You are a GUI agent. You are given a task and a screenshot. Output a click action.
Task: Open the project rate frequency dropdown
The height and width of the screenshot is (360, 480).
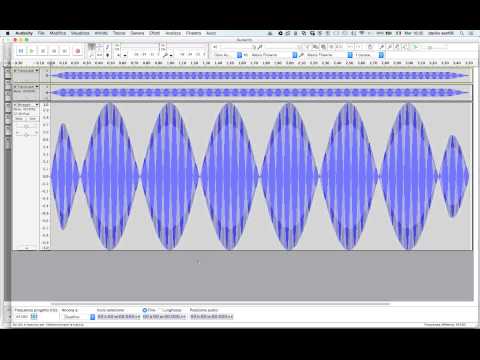tap(34, 316)
